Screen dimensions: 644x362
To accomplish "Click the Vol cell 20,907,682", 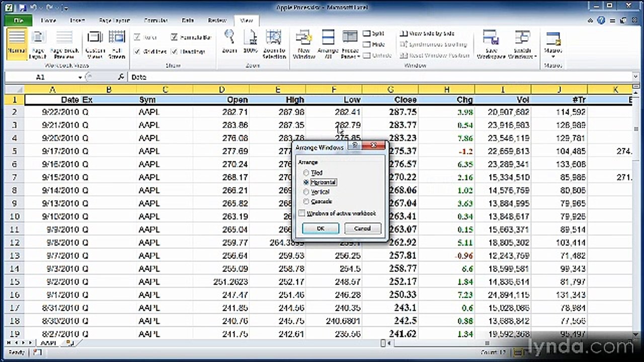I will pos(503,112).
